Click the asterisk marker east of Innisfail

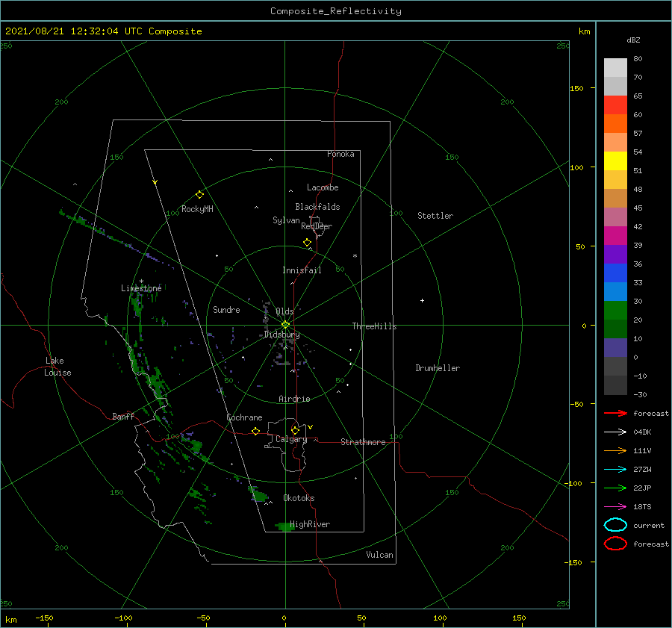point(355,256)
